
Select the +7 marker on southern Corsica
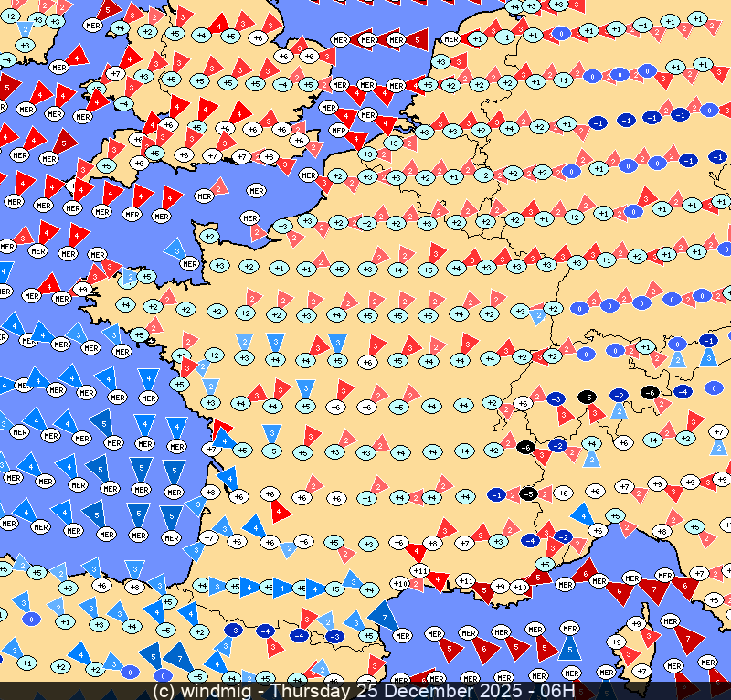click(x=641, y=672)
